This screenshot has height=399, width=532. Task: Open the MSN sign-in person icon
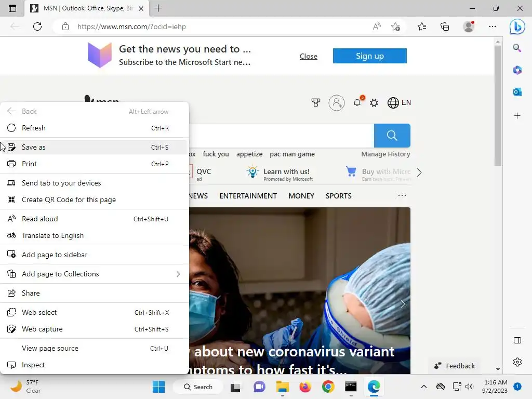pyautogui.click(x=337, y=102)
